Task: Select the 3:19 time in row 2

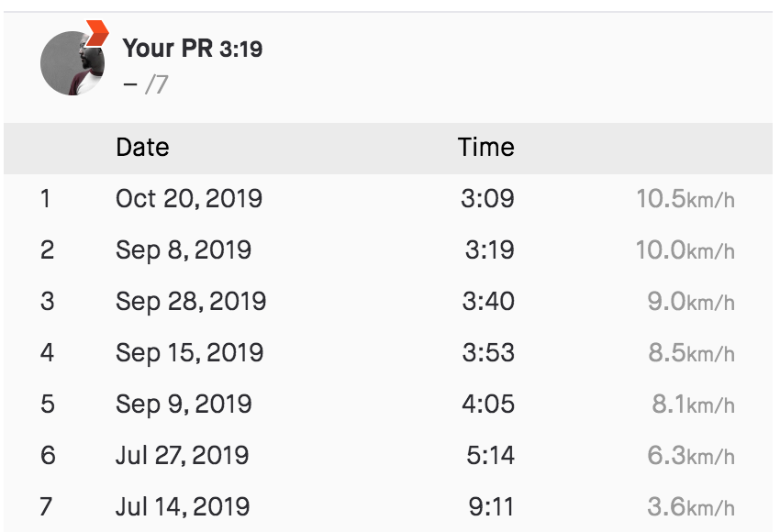Action: pyautogui.click(x=490, y=249)
